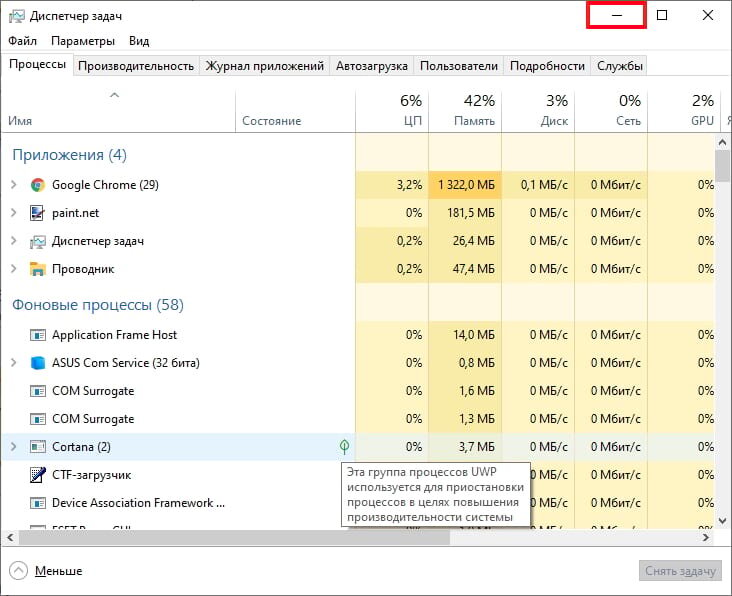Click the Application Frame Host icon

coord(37,335)
